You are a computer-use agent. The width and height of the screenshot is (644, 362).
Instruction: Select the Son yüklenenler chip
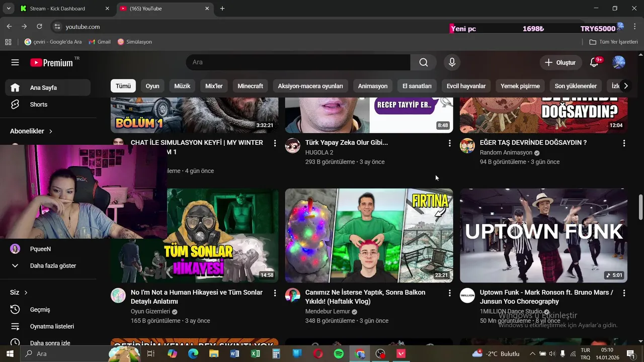coord(576,86)
